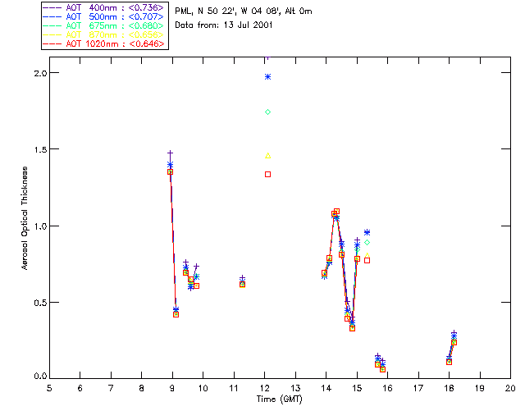This screenshot has height=420, width=525.
Task: Click the isolated blue asterisk after 15 GMT
Action: click(x=367, y=232)
